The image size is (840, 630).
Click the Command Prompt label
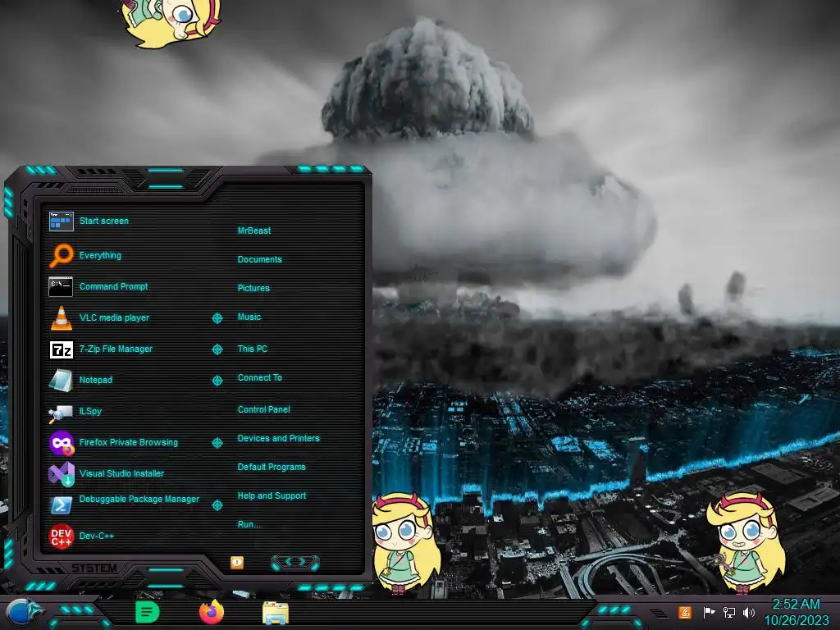(x=113, y=286)
